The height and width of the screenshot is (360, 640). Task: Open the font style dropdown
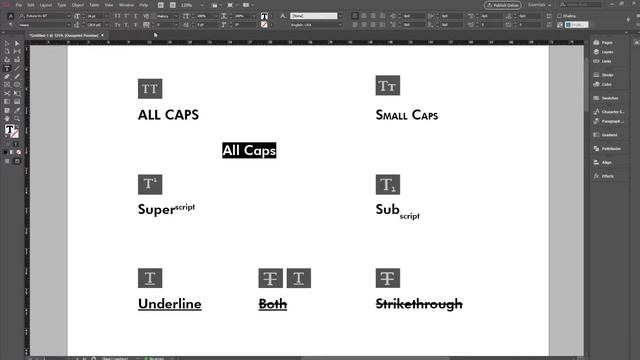click(x=68, y=25)
